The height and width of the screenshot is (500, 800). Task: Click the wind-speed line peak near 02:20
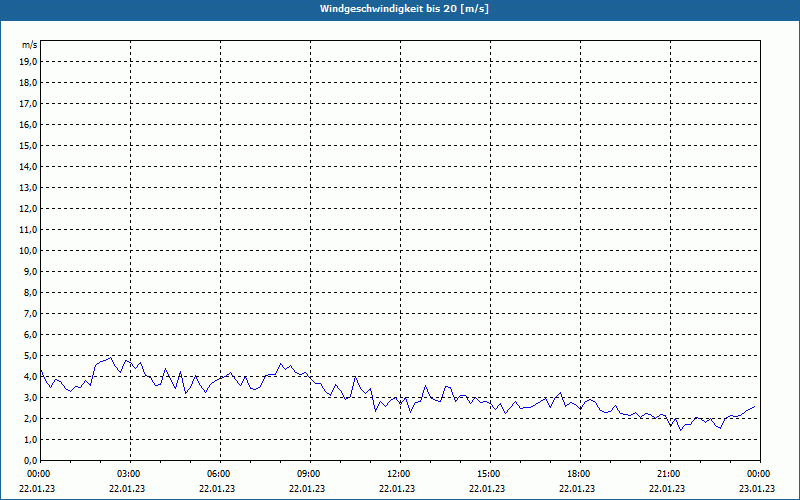pyautogui.click(x=111, y=357)
